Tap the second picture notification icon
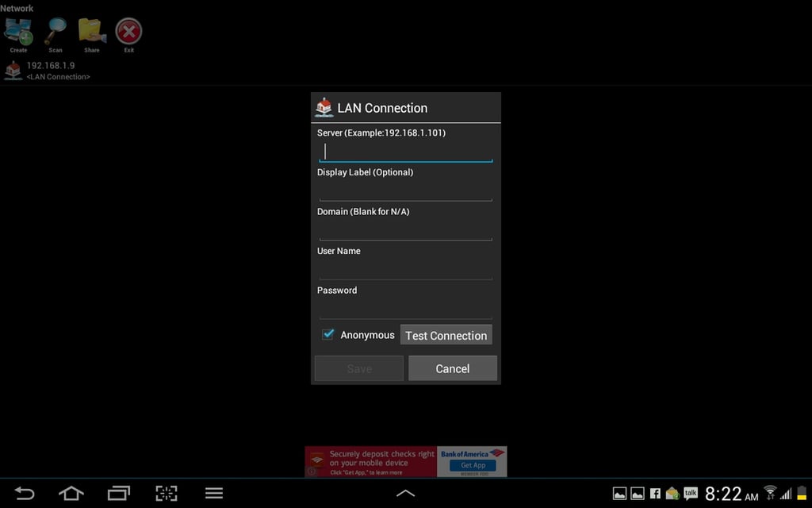Screen dimensions: 812x508 tap(638, 494)
